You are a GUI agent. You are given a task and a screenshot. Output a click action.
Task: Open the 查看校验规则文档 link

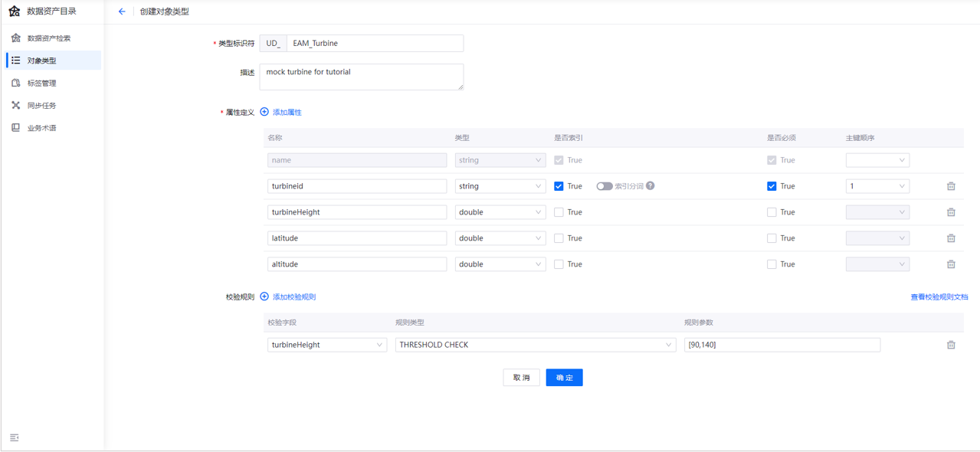(x=939, y=297)
